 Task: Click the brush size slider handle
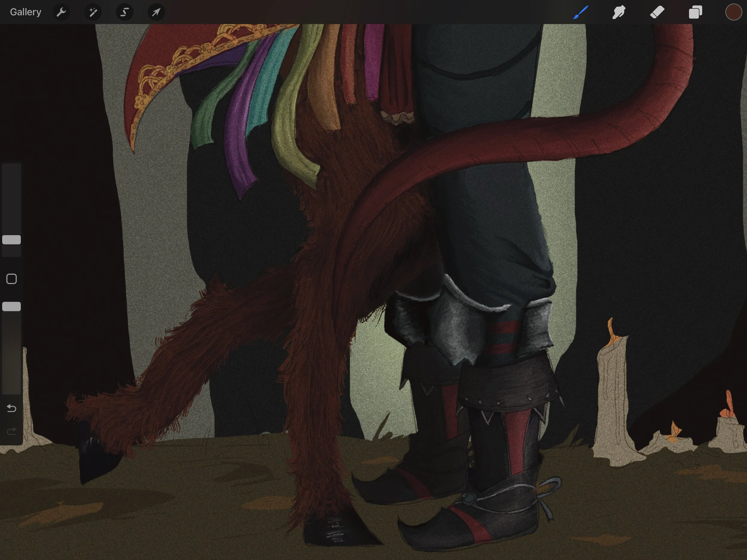(11, 240)
